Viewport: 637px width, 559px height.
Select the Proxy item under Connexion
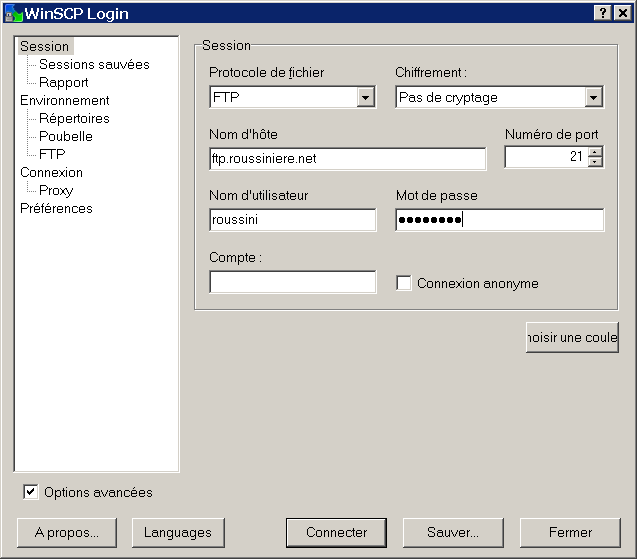56,190
